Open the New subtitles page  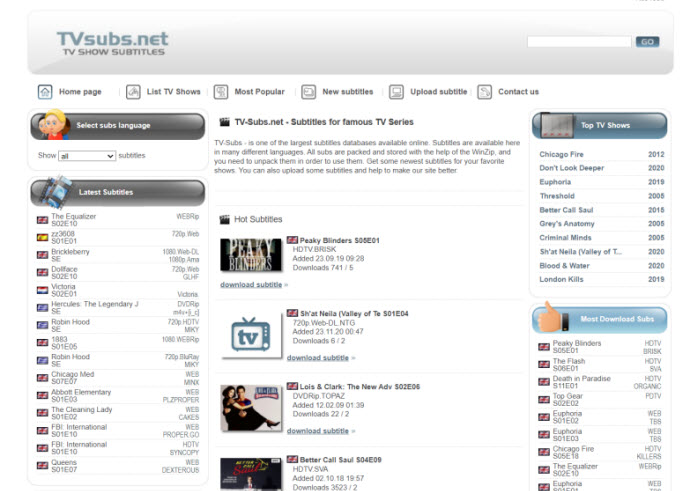[348, 92]
